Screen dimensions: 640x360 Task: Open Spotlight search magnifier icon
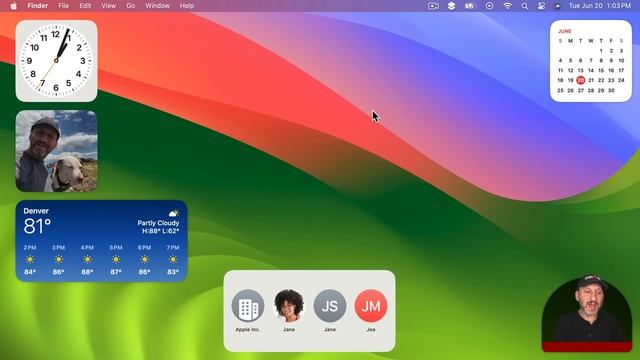coord(525,6)
